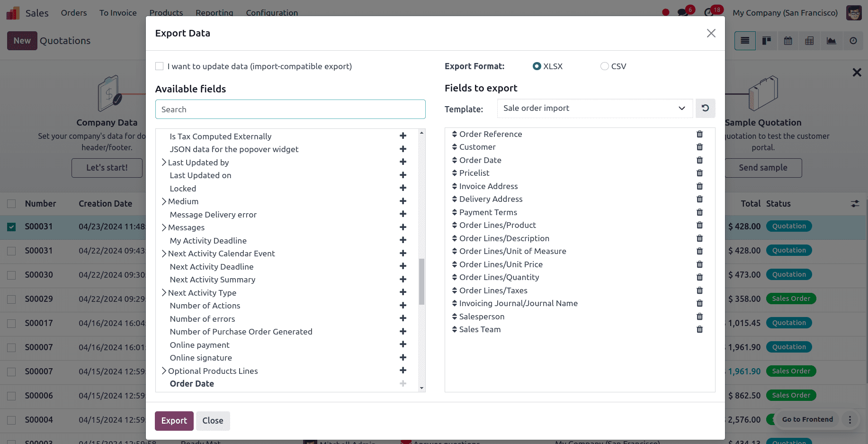Check the S00030 row checkbox
868x444 pixels.
pos(11,275)
